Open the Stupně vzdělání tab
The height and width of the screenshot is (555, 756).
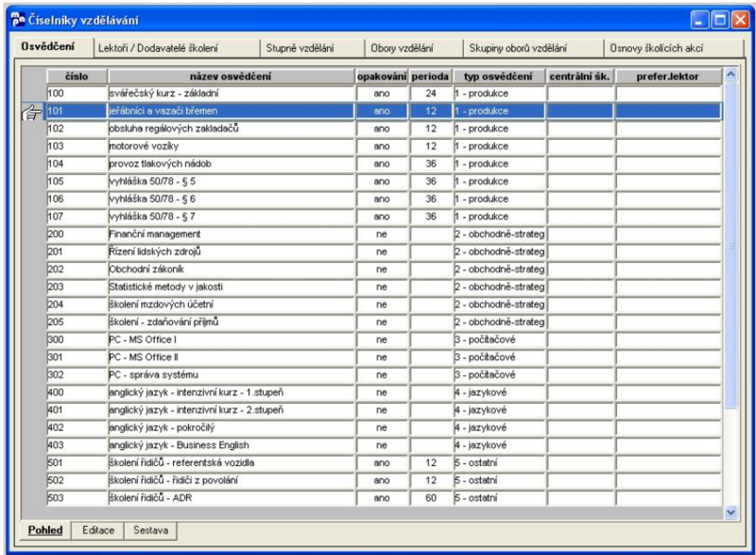pos(313,48)
